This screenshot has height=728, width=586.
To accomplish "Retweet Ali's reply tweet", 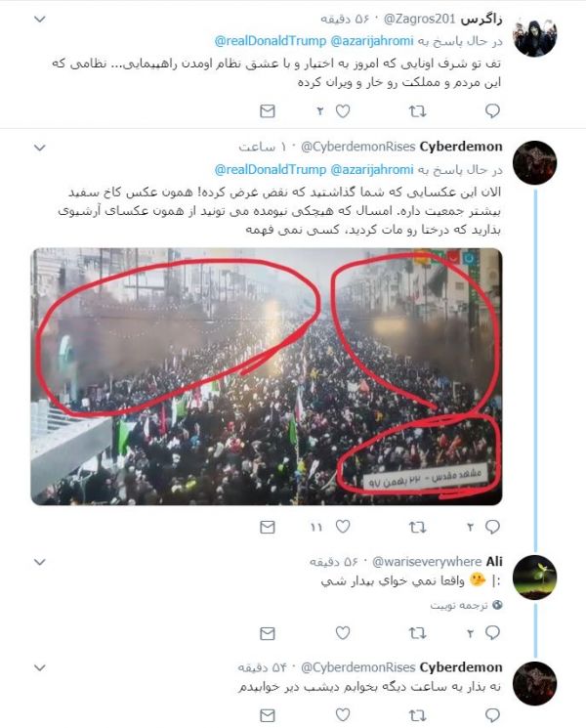I will point(417,633).
